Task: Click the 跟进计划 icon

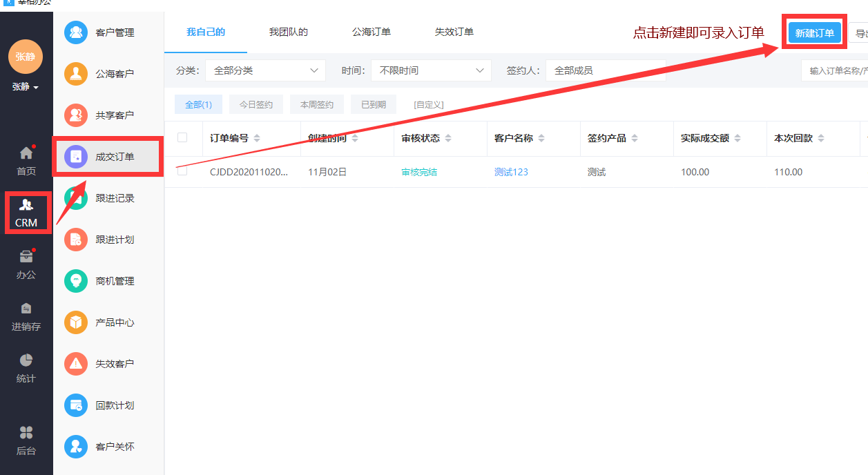Action: pos(76,240)
